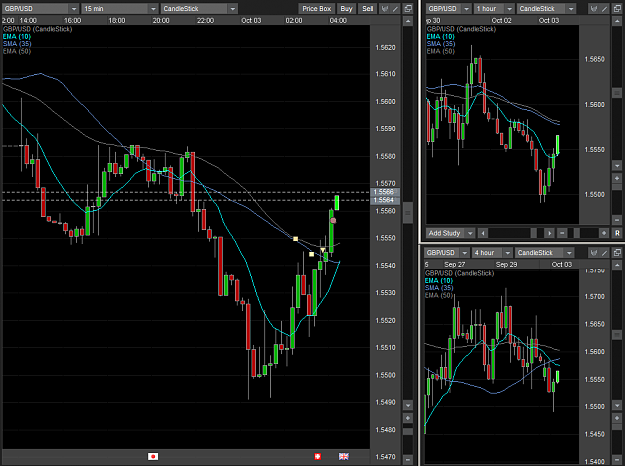This screenshot has height=466, width=625.
Task: Click vertical scrollbar thumb on 15 min chart
Action: pyautogui.click(x=408, y=213)
